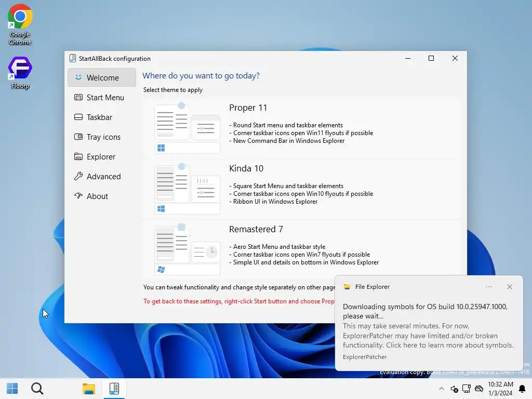Open File Explorer from the taskbar
This screenshot has height=399, width=532.
pyautogui.click(x=88, y=389)
